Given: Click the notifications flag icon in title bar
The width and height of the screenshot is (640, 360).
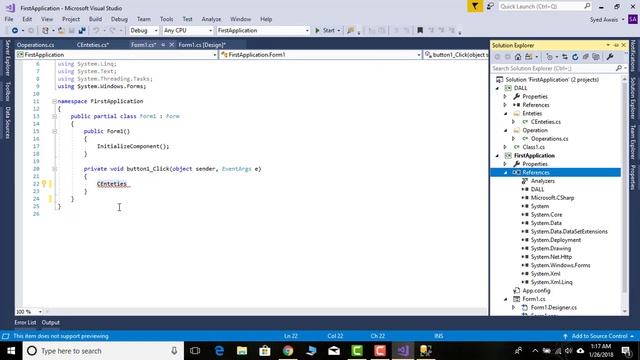Looking at the screenshot, I should click(475, 7).
